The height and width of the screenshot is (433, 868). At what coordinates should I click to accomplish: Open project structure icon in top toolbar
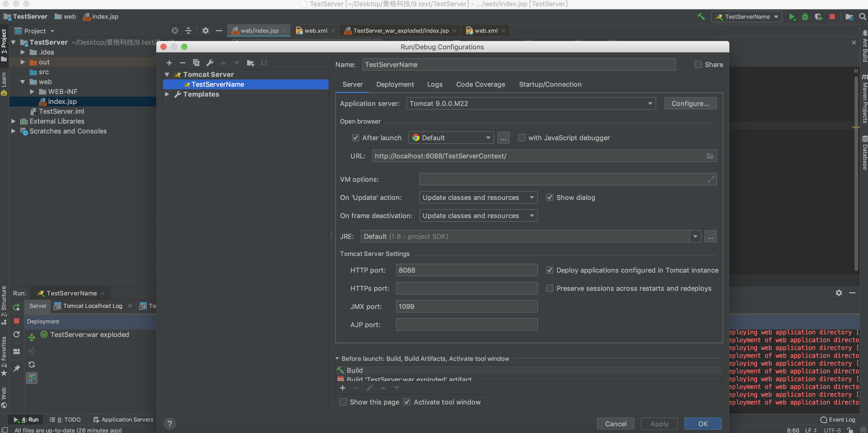849,17
